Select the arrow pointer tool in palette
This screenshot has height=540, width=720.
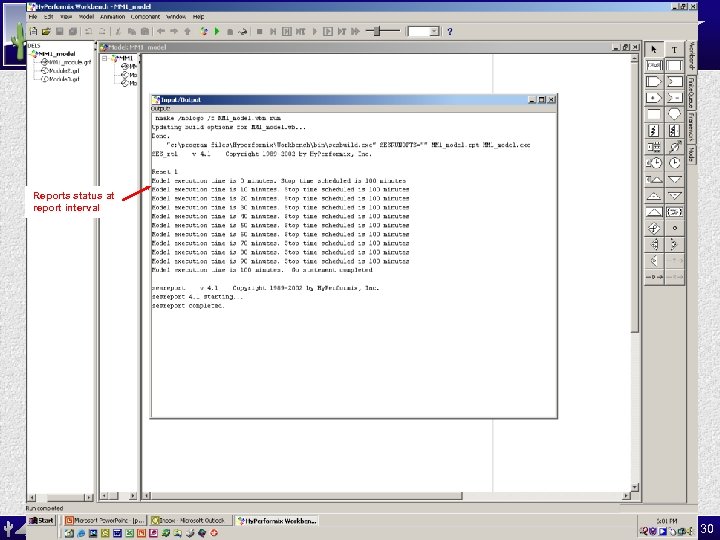(x=654, y=50)
